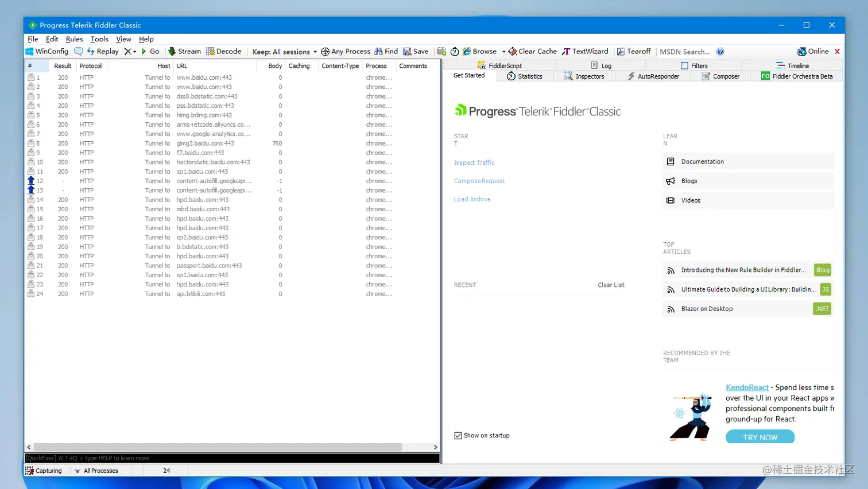Click the Online status indicator
The height and width of the screenshot is (489, 868).
pos(813,51)
